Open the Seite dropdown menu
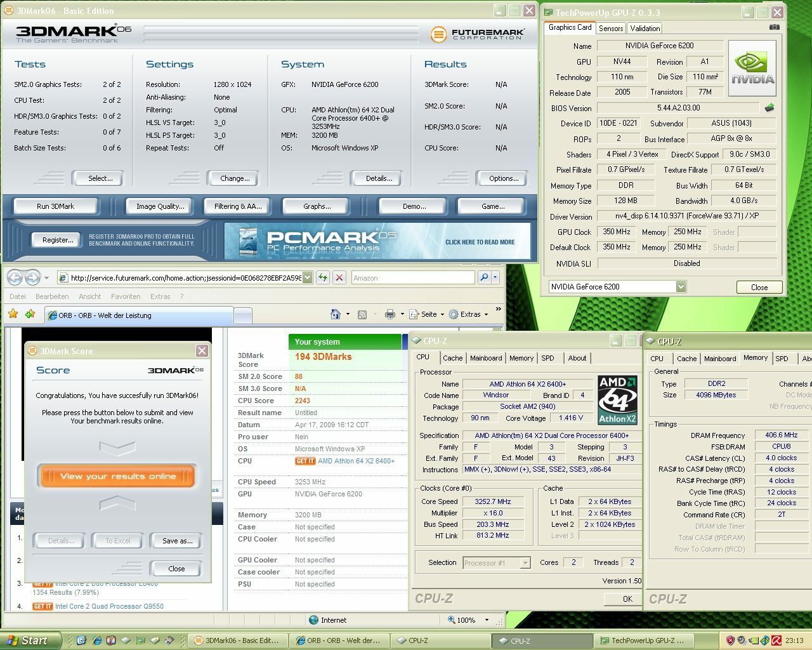812x650 pixels. tap(426, 314)
